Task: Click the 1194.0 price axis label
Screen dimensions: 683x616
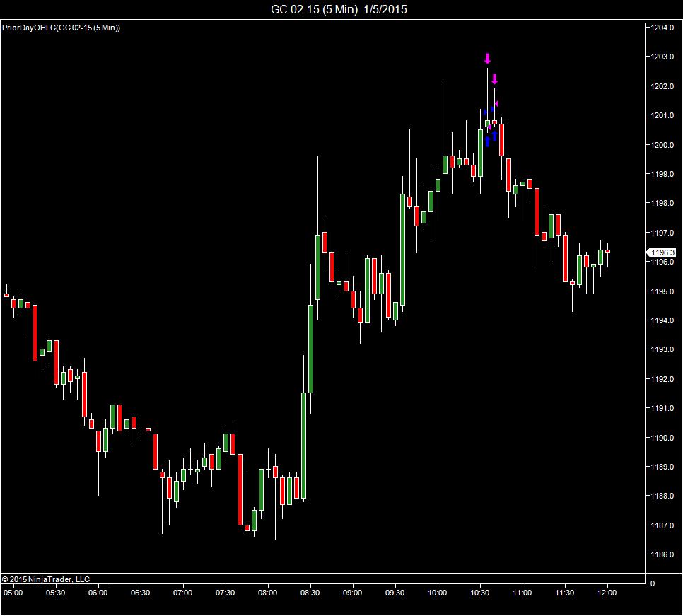Action: click(662, 320)
